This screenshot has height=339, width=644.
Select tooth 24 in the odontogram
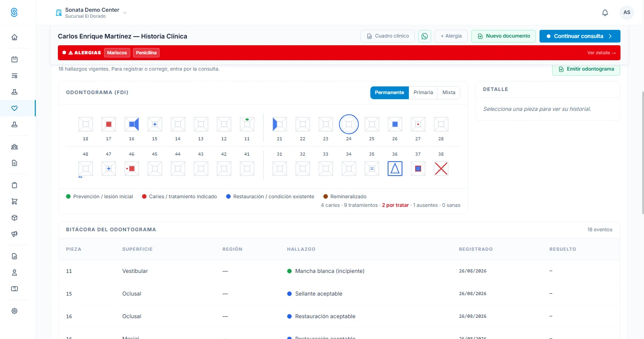pos(349,124)
